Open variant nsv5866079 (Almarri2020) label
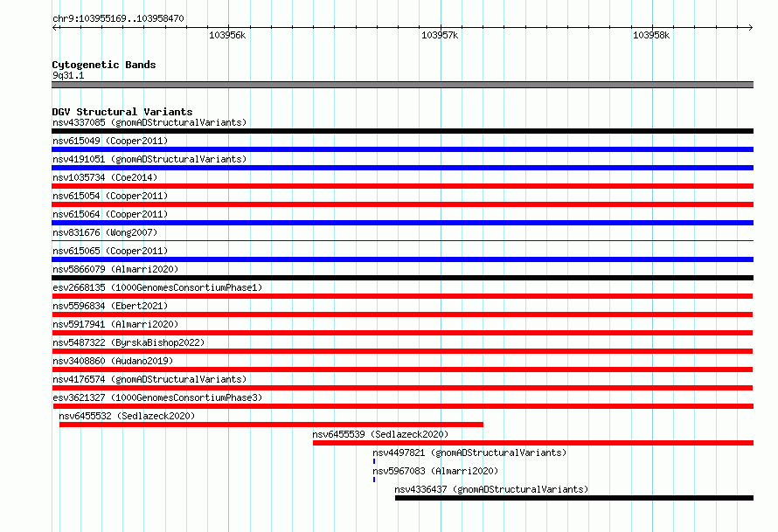This screenshot has height=532, width=778. click(115, 269)
